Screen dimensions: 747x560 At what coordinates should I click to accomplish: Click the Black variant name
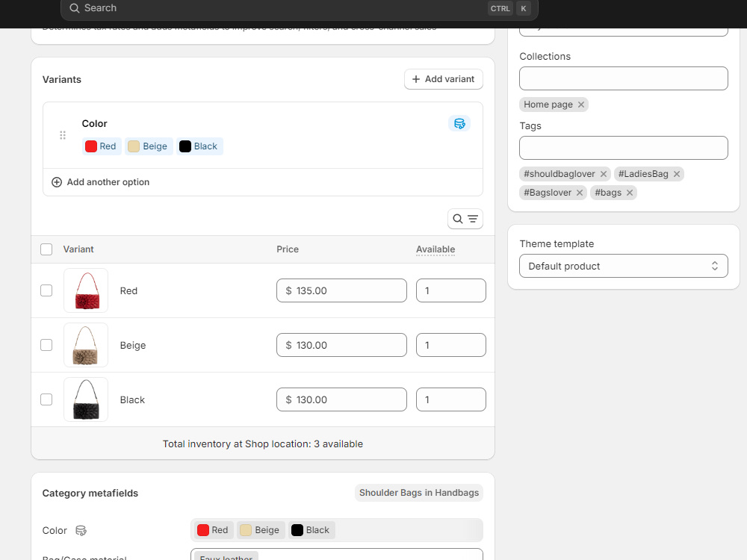[132, 399]
